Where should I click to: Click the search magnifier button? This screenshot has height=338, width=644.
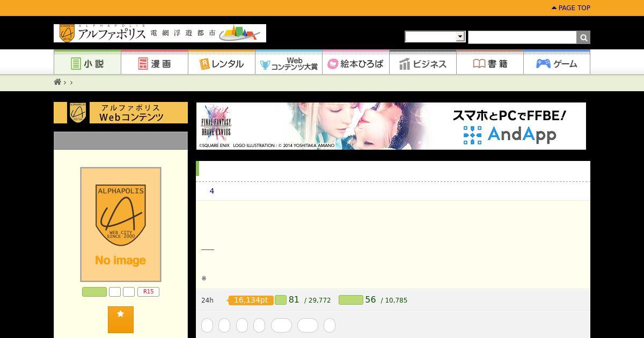(x=583, y=37)
